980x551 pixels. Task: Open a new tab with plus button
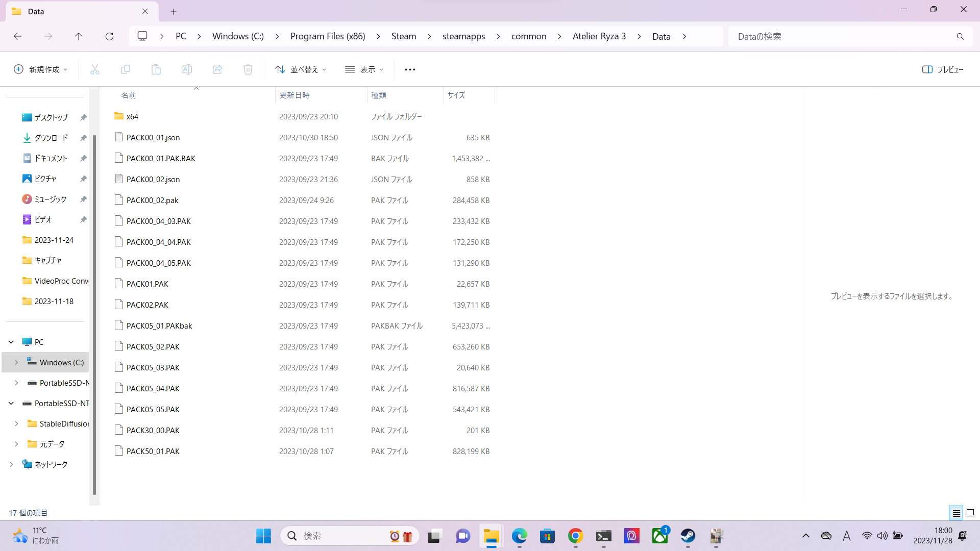click(174, 11)
